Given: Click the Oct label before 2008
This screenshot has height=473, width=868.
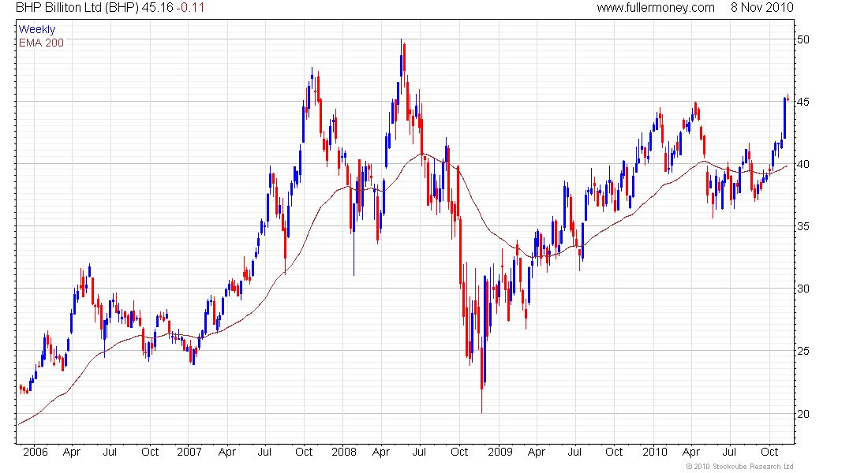Looking at the screenshot, I should [304, 452].
